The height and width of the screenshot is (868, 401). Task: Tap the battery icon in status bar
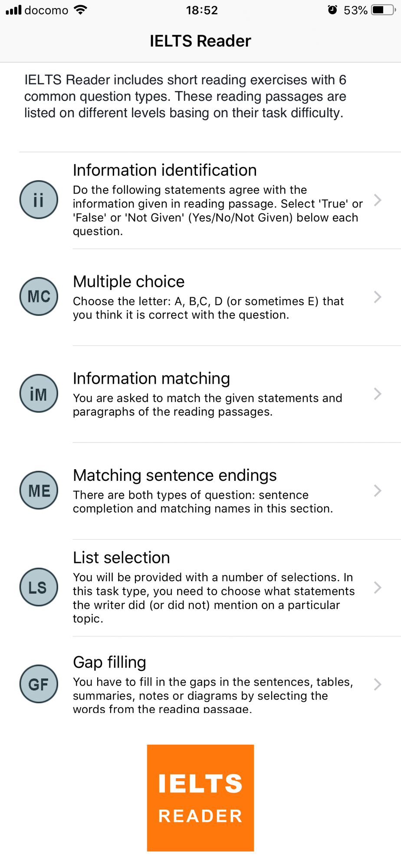point(383,10)
